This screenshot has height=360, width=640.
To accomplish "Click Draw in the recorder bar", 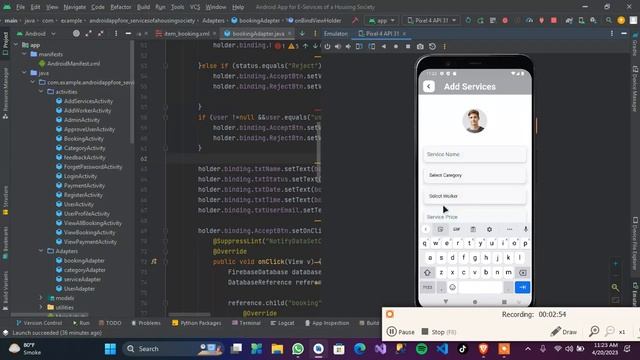I will click(564, 332).
